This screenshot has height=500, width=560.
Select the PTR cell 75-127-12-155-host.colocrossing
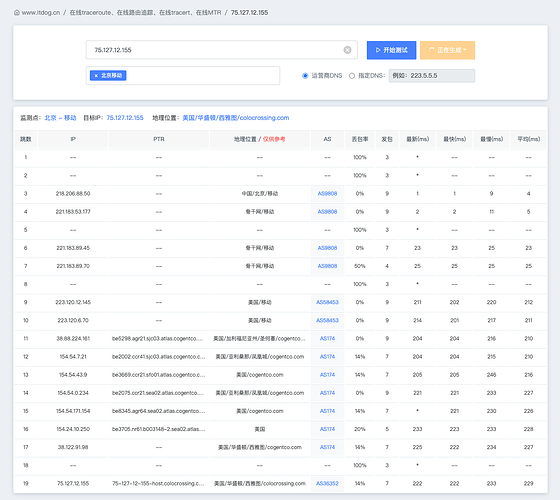(158, 484)
